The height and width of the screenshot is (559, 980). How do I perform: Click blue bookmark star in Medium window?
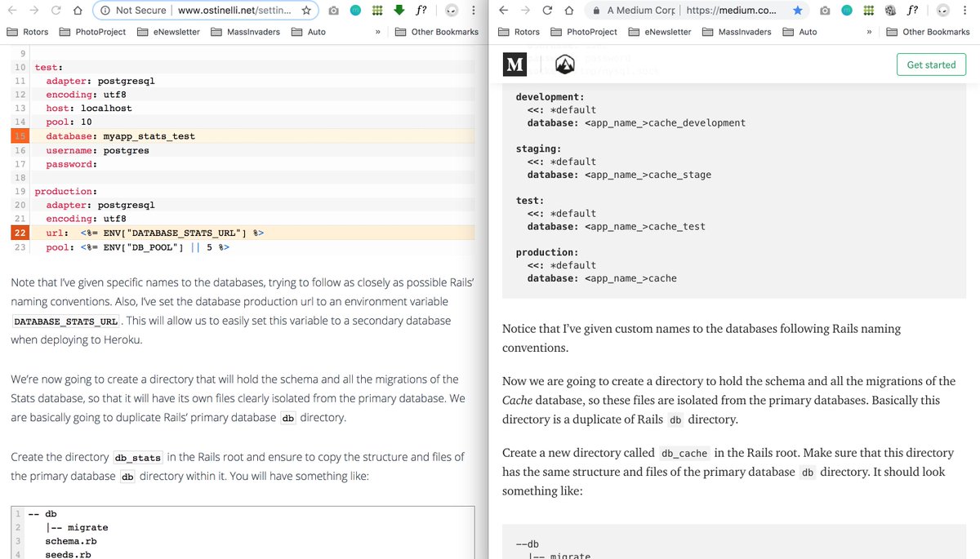tap(797, 11)
